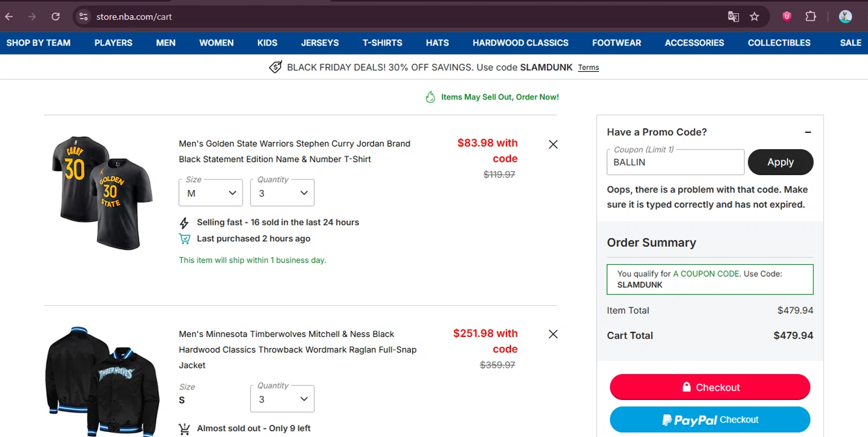The image size is (868, 437).
Task: Open MEN menu
Action: tap(165, 43)
